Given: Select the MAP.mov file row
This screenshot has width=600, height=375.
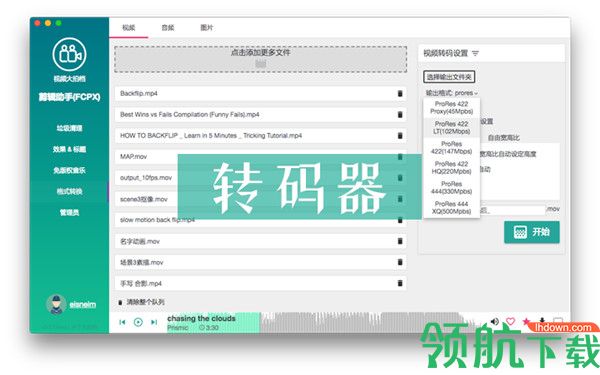Looking at the screenshot, I should tap(261, 157).
